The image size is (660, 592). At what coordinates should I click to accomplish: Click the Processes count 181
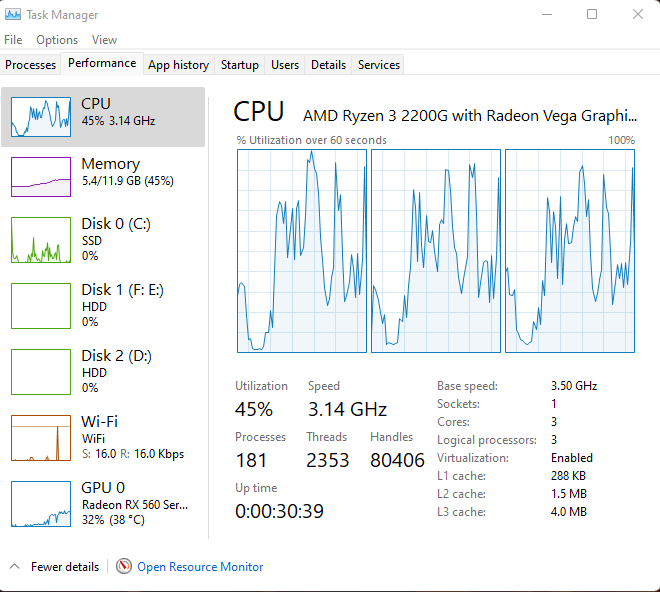pyautogui.click(x=251, y=460)
